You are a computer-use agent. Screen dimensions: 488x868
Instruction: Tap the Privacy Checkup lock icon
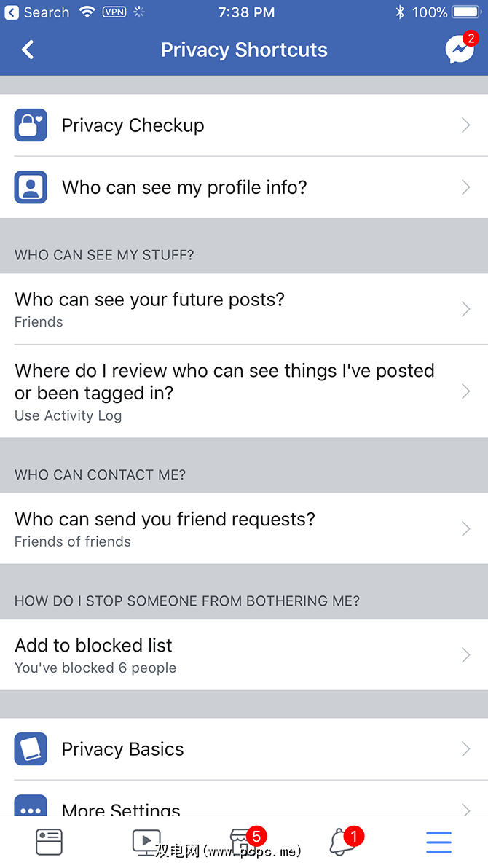[x=31, y=125]
